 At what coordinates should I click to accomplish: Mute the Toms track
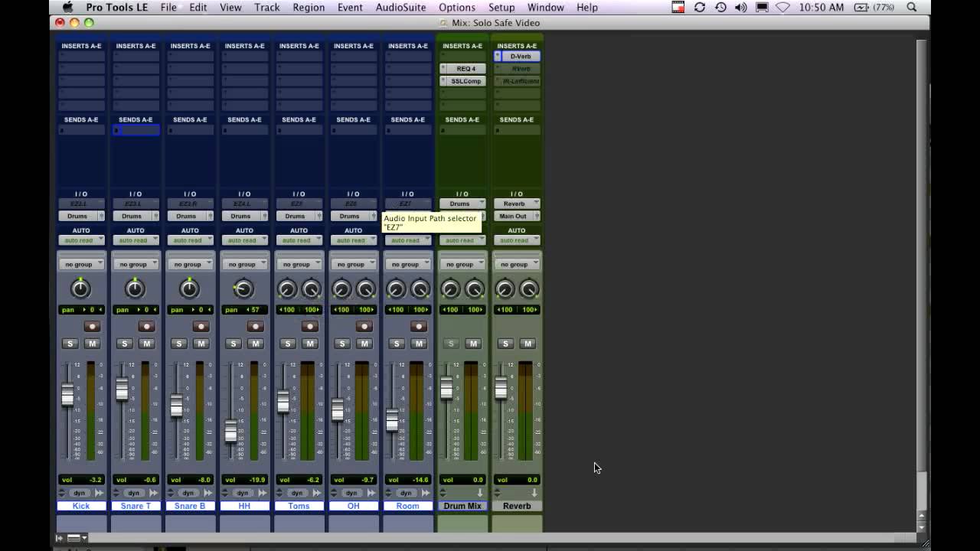(x=310, y=344)
